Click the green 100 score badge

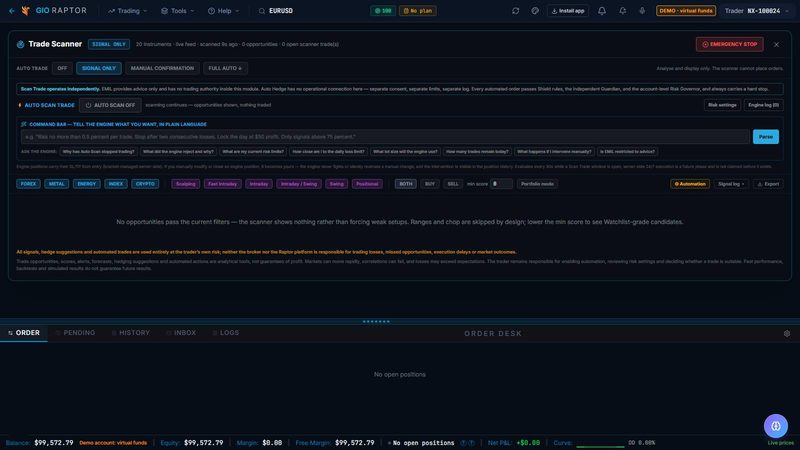pyautogui.click(x=383, y=11)
